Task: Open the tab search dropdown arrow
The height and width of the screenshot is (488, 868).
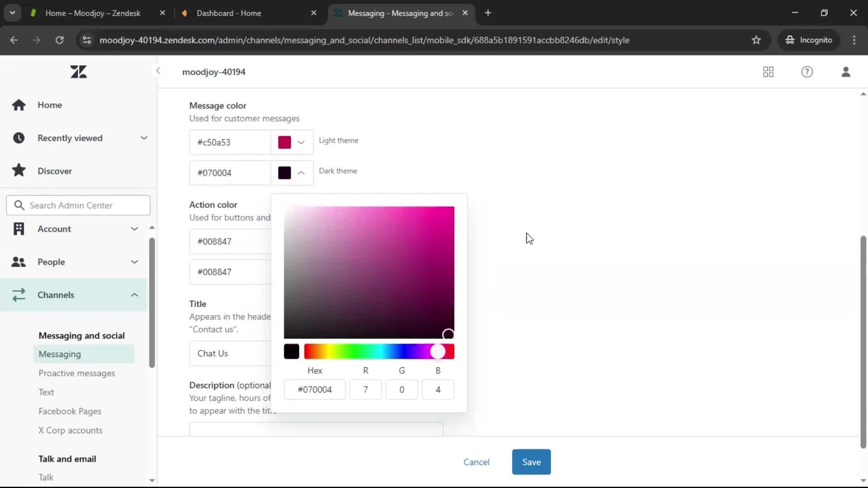Action: (x=12, y=13)
